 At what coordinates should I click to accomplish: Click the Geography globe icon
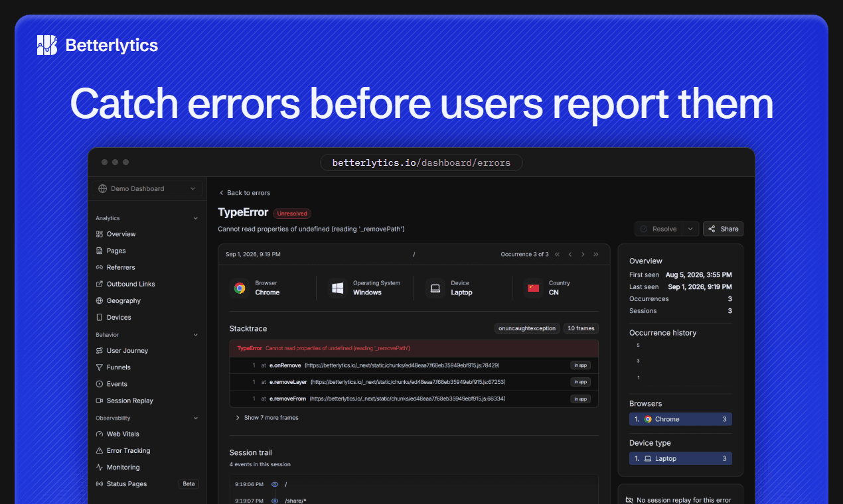pos(100,300)
